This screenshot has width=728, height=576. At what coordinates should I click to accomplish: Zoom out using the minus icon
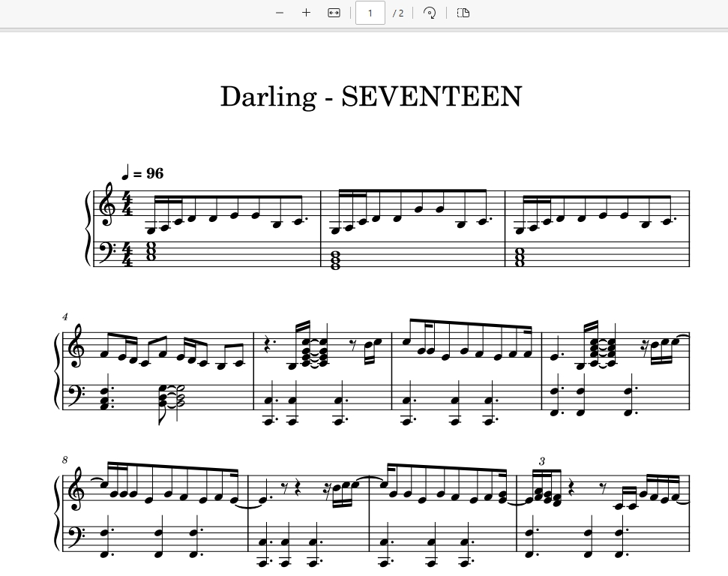coord(280,13)
